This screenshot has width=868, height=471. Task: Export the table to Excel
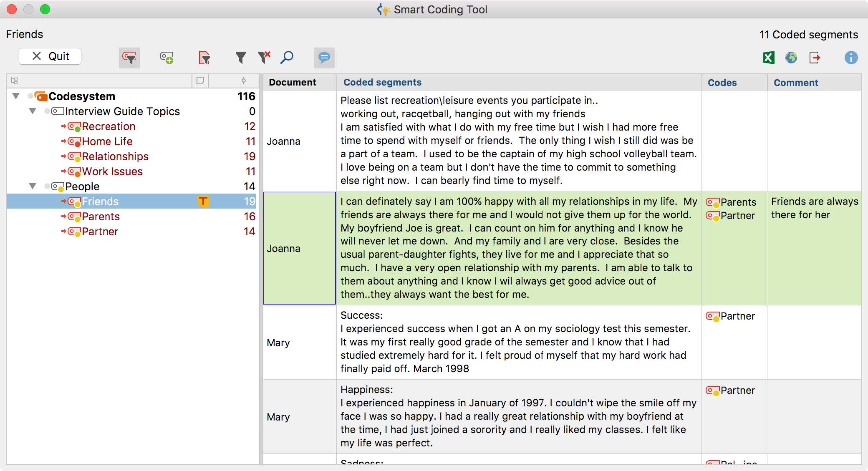[768, 58]
